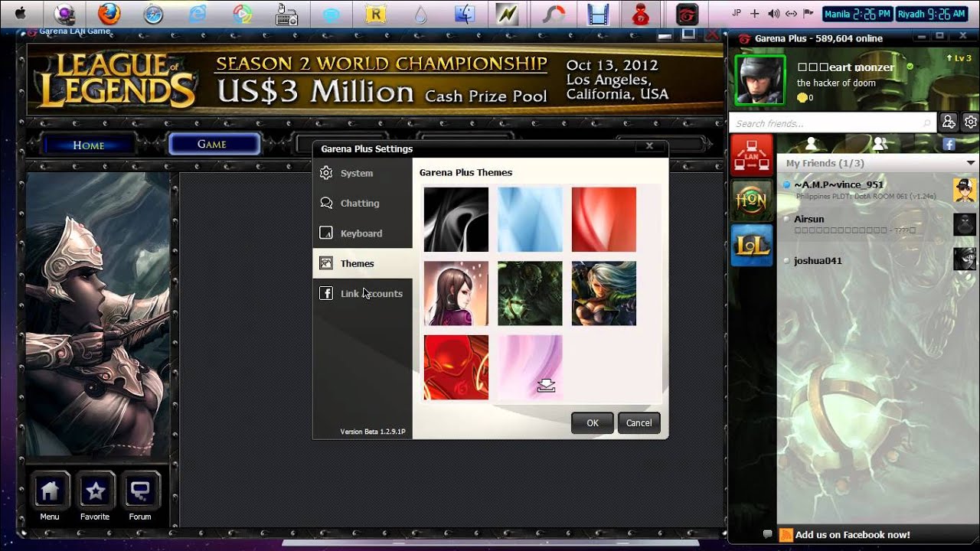Select the Themes settings section

click(362, 263)
